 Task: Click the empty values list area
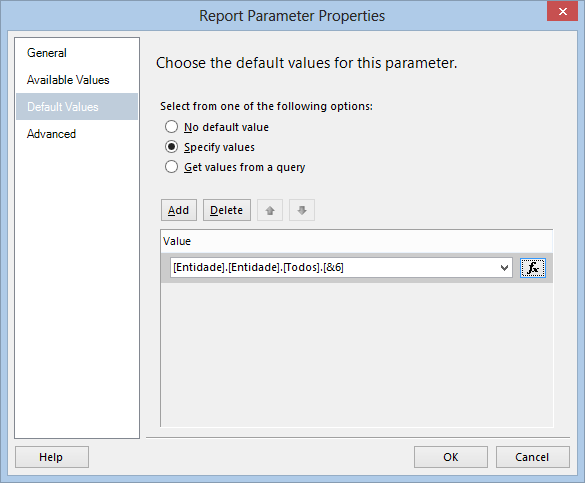coord(357,354)
